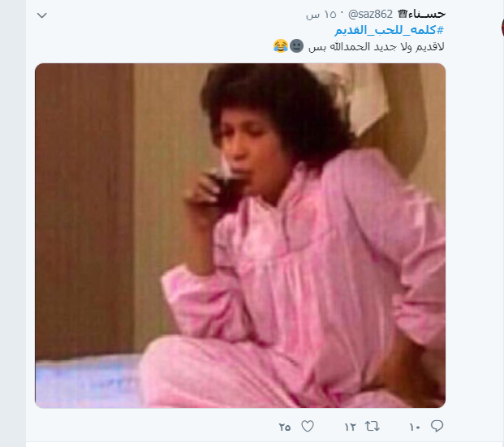The width and height of the screenshot is (504, 447).
Task: Click the retweet arrows icon
Action: [x=373, y=427]
